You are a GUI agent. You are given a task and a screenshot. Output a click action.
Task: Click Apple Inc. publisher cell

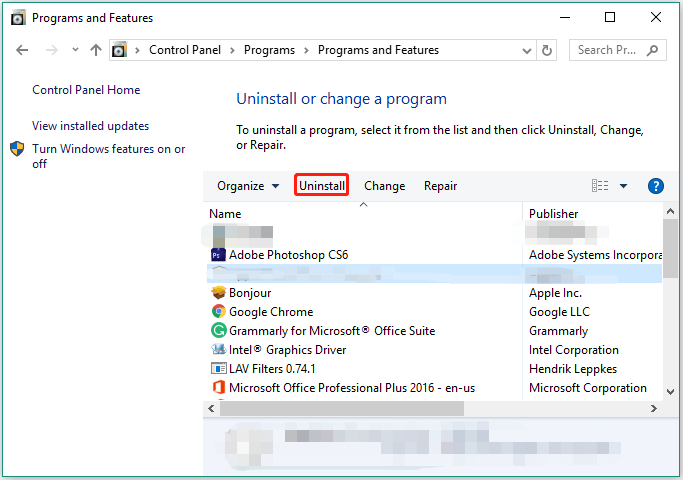555,292
